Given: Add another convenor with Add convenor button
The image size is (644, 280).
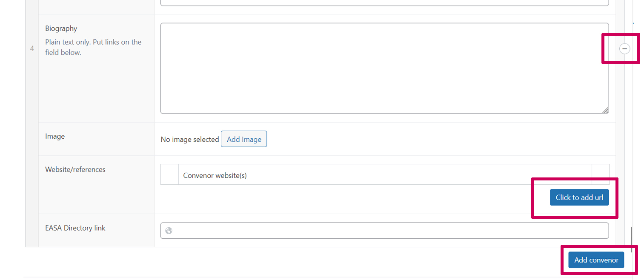Looking at the screenshot, I should [596, 260].
